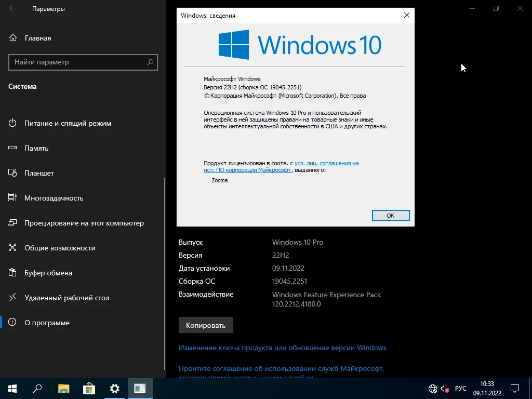
Task: Click the Планшет tablet icon
Action: click(x=13, y=173)
